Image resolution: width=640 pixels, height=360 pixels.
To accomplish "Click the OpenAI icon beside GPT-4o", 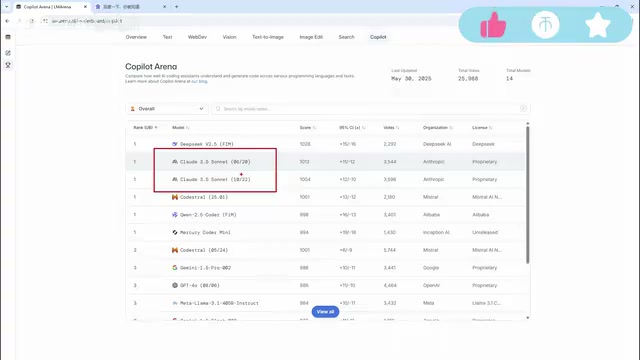I will [175, 285].
